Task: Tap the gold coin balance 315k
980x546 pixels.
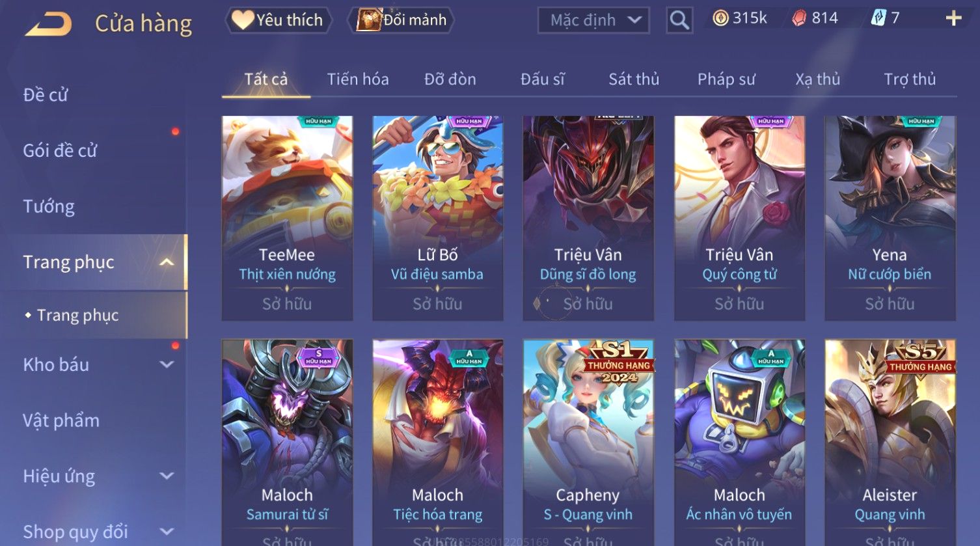Action: tap(740, 18)
